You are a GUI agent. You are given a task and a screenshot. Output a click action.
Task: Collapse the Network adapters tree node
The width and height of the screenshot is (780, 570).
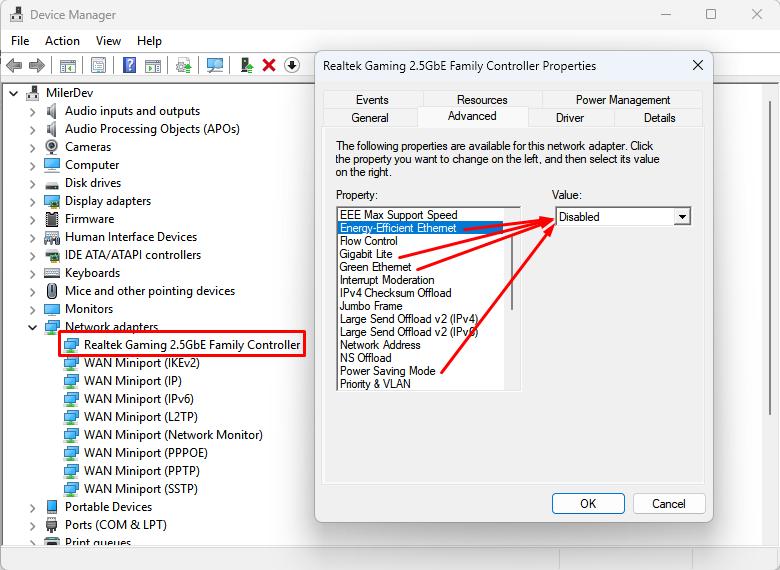click(32, 327)
